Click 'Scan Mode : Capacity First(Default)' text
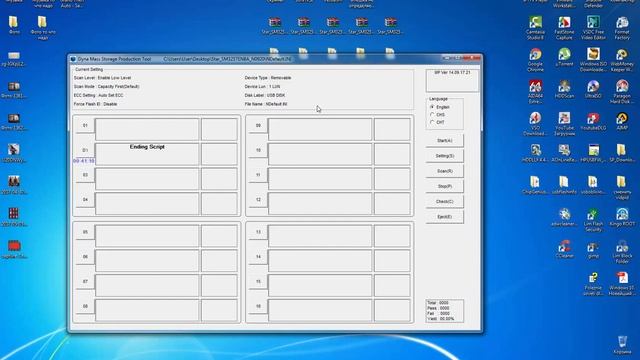The image size is (640, 360). [107, 87]
